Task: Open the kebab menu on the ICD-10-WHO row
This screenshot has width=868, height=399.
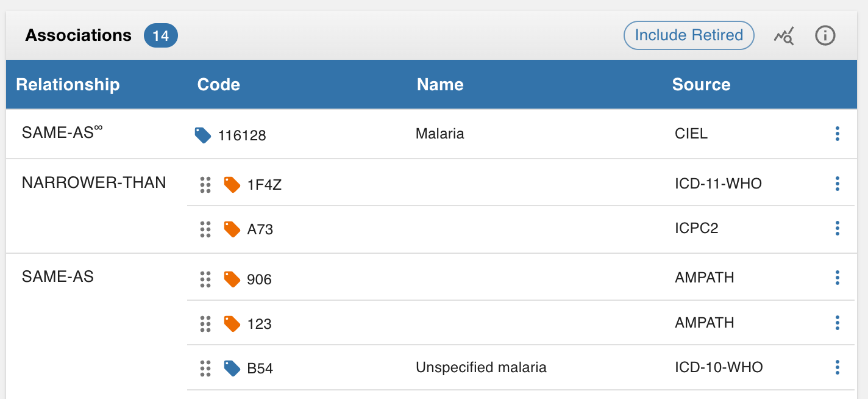Action: [838, 367]
